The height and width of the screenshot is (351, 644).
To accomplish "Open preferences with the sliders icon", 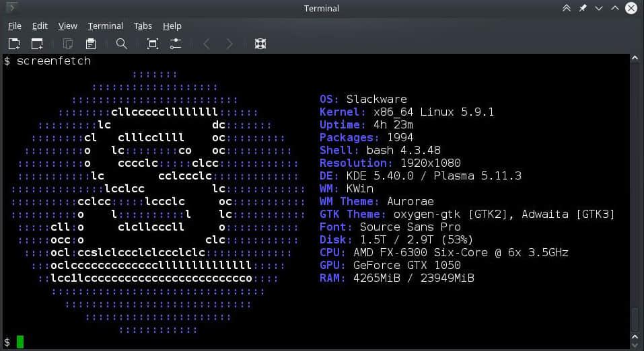I will pos(176,44).
